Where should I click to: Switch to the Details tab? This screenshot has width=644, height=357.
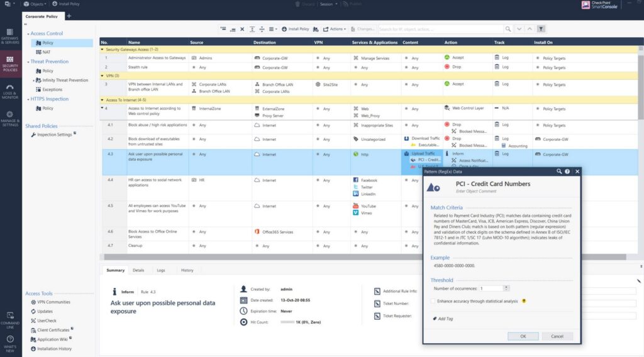[x=138, y=270]
